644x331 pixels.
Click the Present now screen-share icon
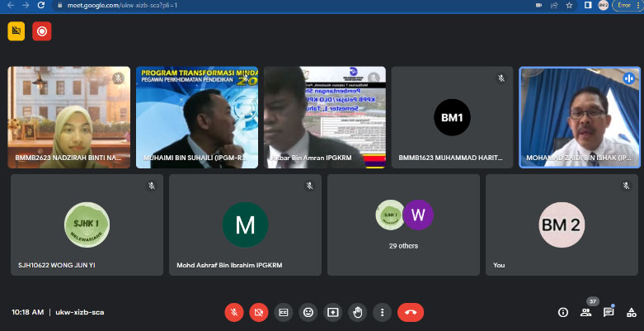click(x=333, y=312)
